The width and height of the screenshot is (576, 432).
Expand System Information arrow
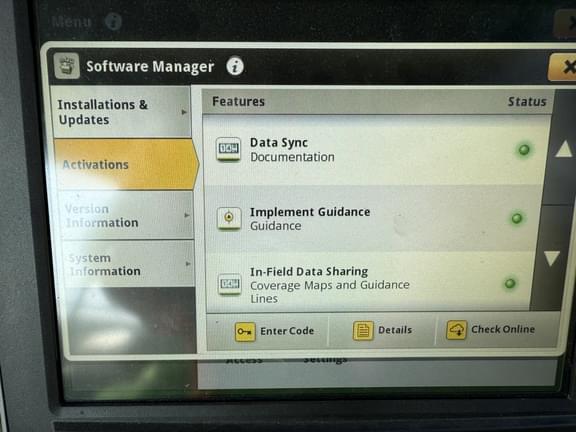tap(188, 264)
